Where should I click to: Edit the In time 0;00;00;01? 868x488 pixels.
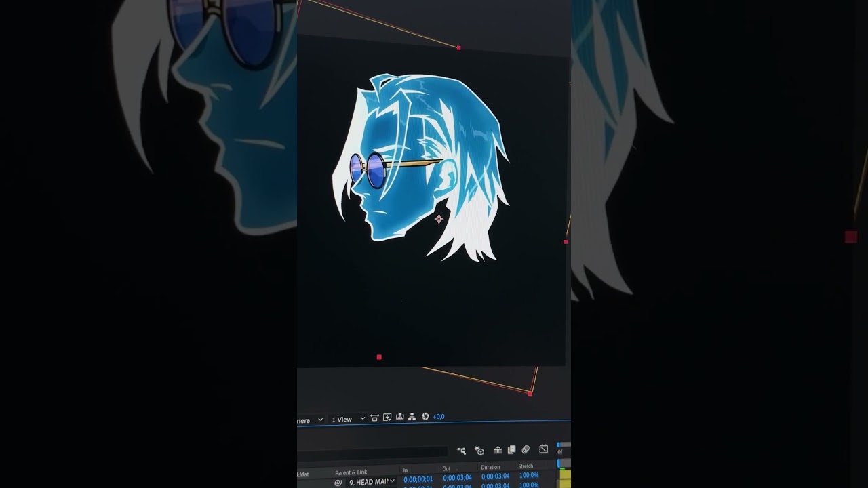click(x=418, y=479)
